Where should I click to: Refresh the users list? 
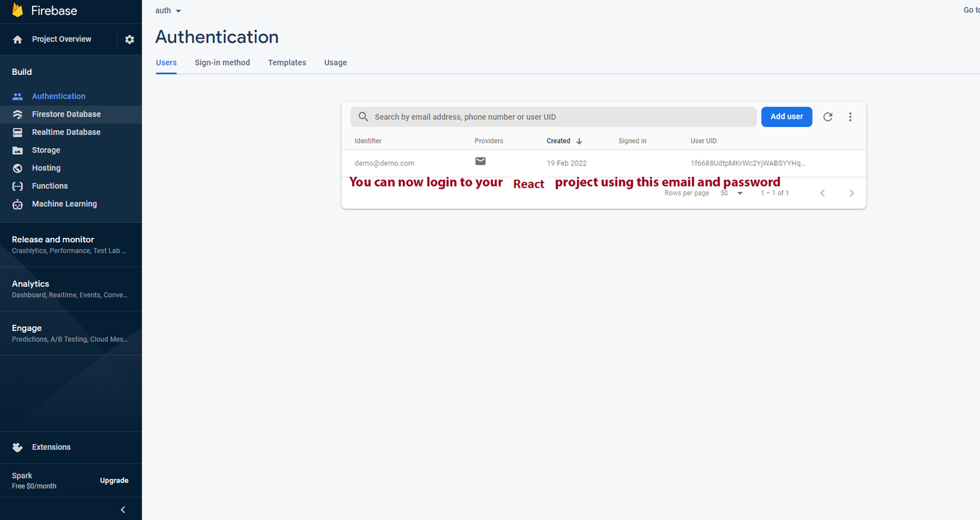(x=827, y=117)
